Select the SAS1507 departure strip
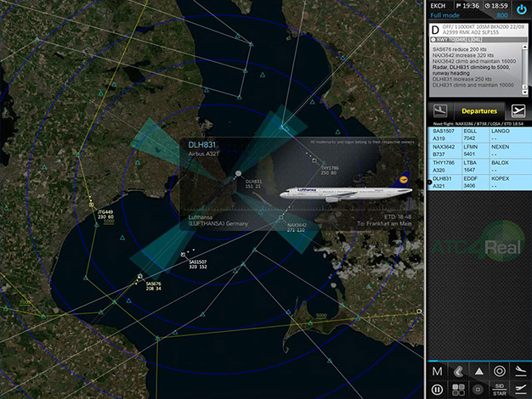This screenshot has height=399, width=532. pyautogui.click(x=479, y=136)
